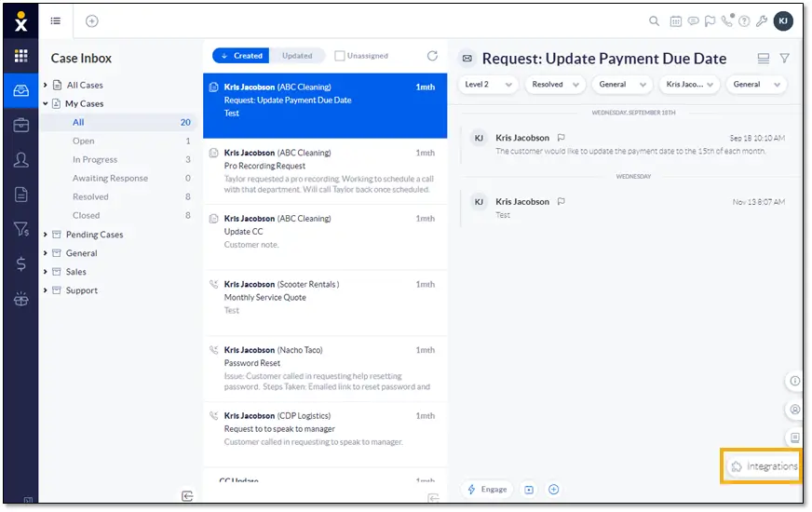Screen dimensions: 812x512
Task: Expand the Pending Cases tree node
Action: click(x=45, y=235)
